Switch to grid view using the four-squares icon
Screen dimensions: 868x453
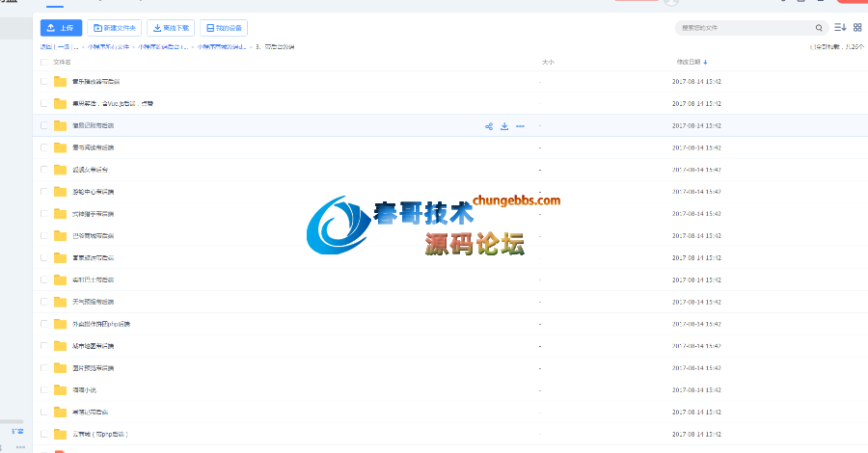(857, 28)
